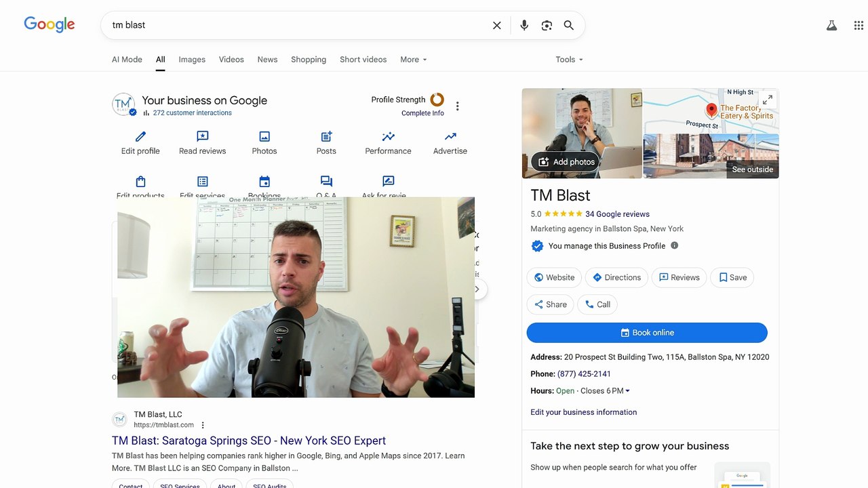Expand the map with the fullscreen icon

[768, 100]
